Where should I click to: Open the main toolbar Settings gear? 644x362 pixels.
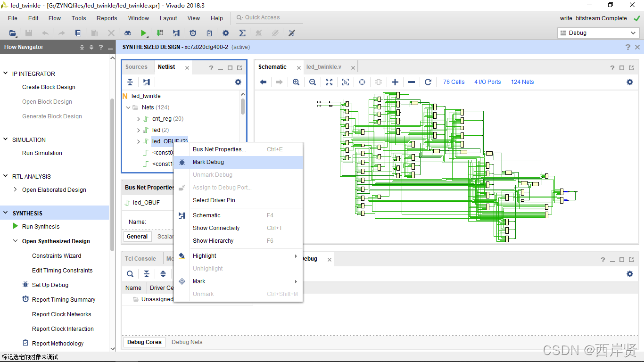tap(226, 33)
